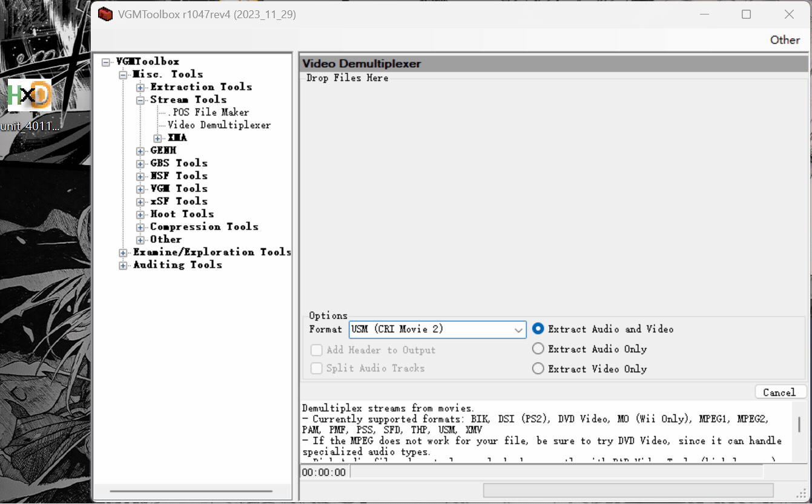
Task: Tick the Add Header to Output checkbox
Action: point(316,350)
